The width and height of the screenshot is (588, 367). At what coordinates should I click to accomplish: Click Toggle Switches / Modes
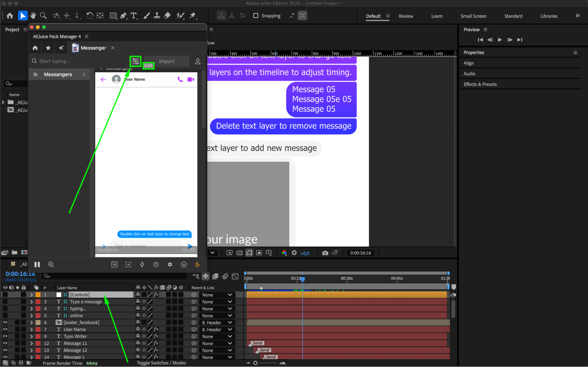click(x=161, y=363)
